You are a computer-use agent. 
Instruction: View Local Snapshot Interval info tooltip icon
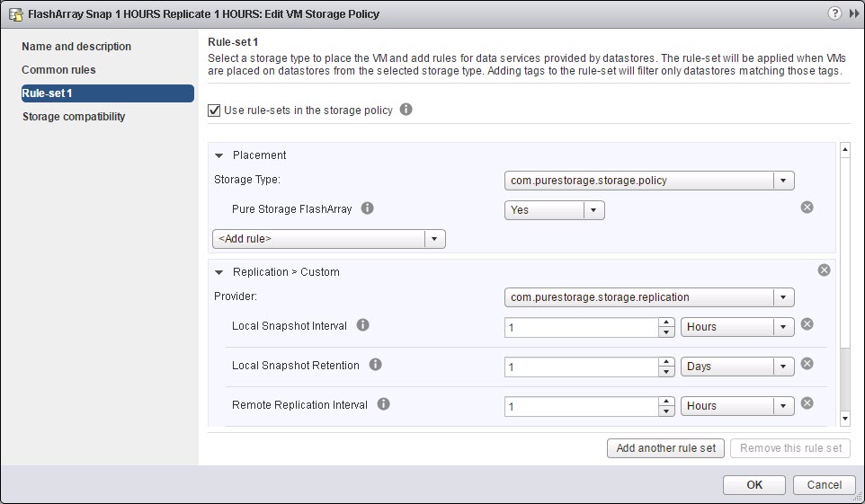[362, 325]
